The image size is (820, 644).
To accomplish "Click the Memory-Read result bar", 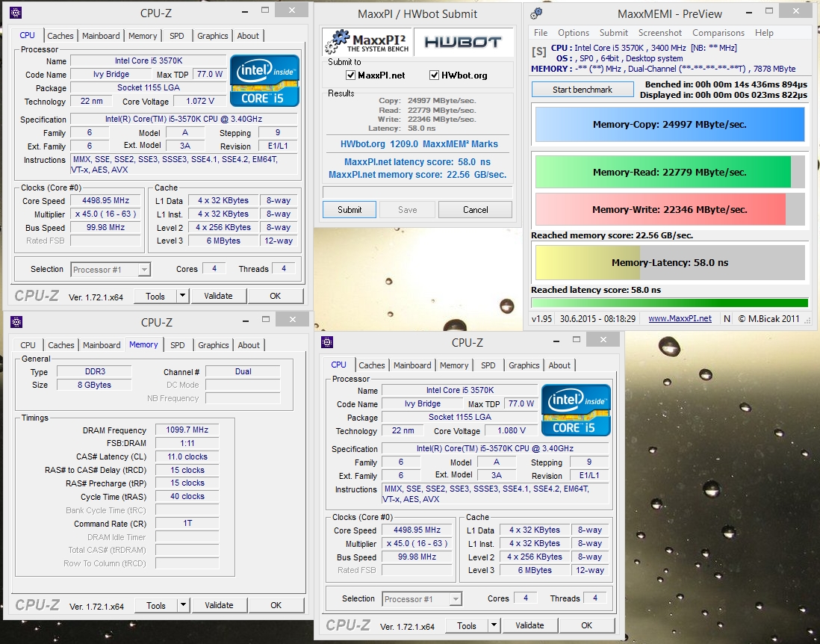I will [669, 172].
